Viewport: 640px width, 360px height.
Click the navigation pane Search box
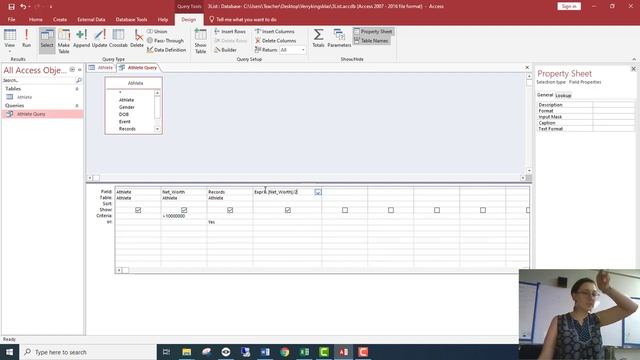tap(39, 80)
